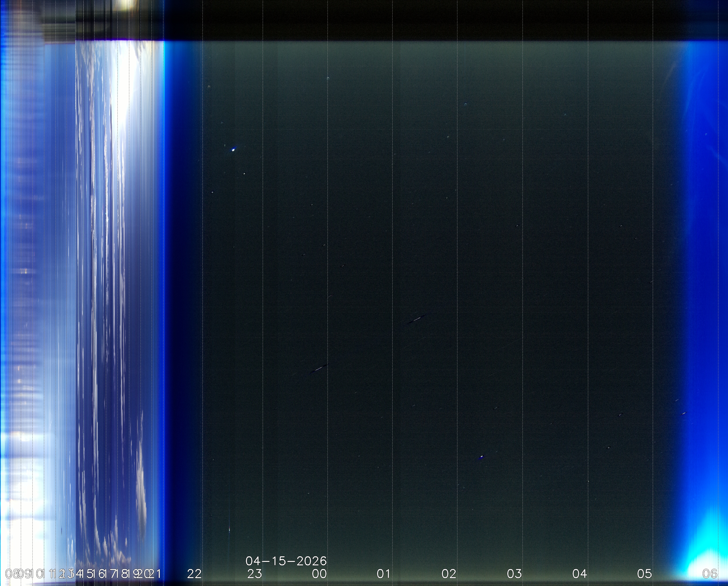Click the 03 hour label
This screenshot has width=728, height=586.
[514, 573]
